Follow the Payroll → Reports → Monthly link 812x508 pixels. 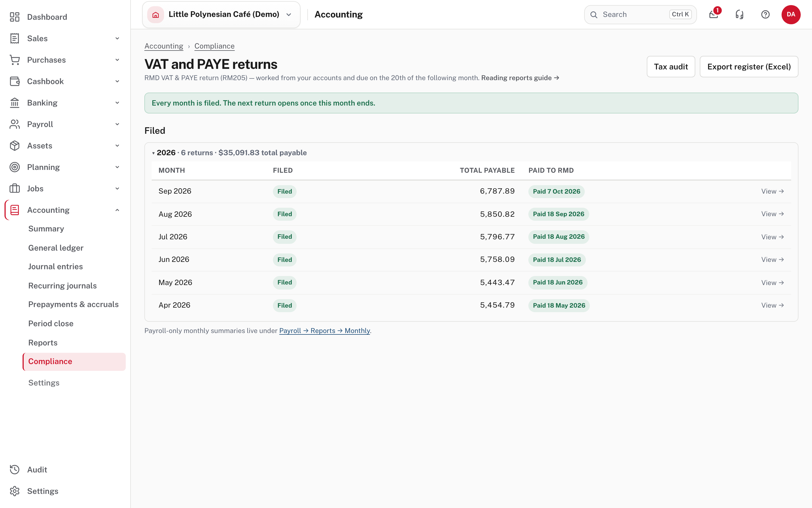pos(325,330)
